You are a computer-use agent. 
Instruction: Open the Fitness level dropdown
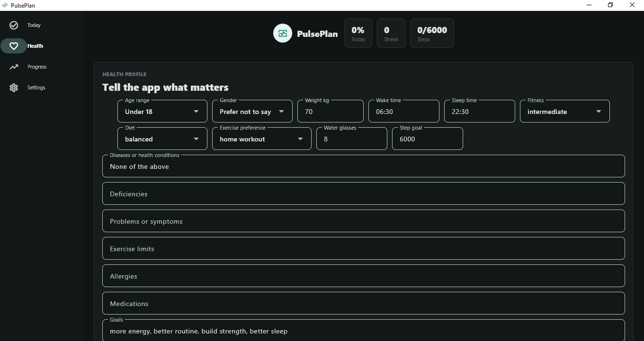pos(565,111)
